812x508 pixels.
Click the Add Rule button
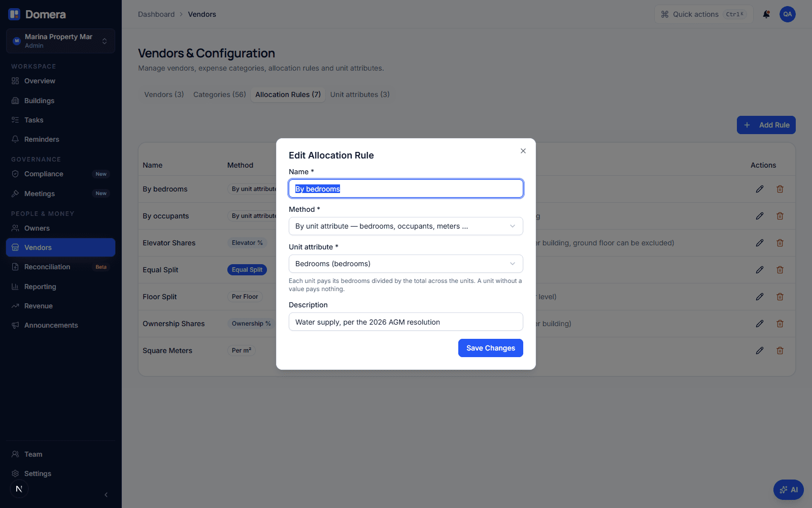pyautogui.click(x=766, y=125)
